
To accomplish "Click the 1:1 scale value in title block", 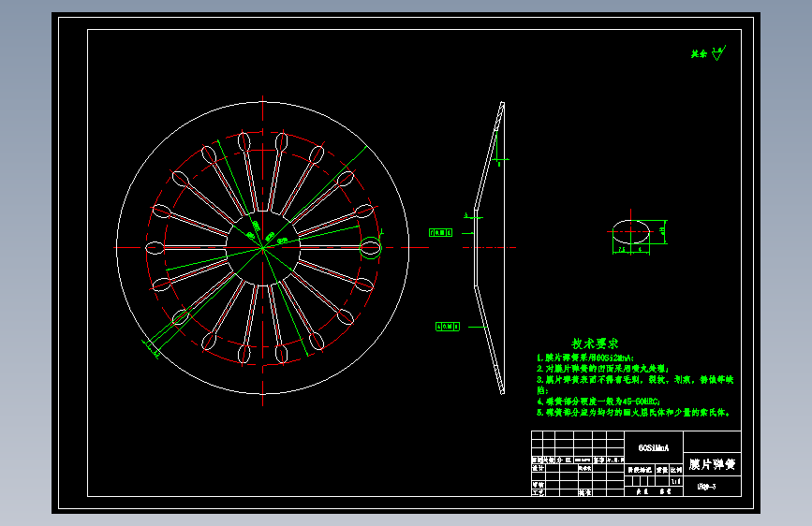I will pos(676,481).
